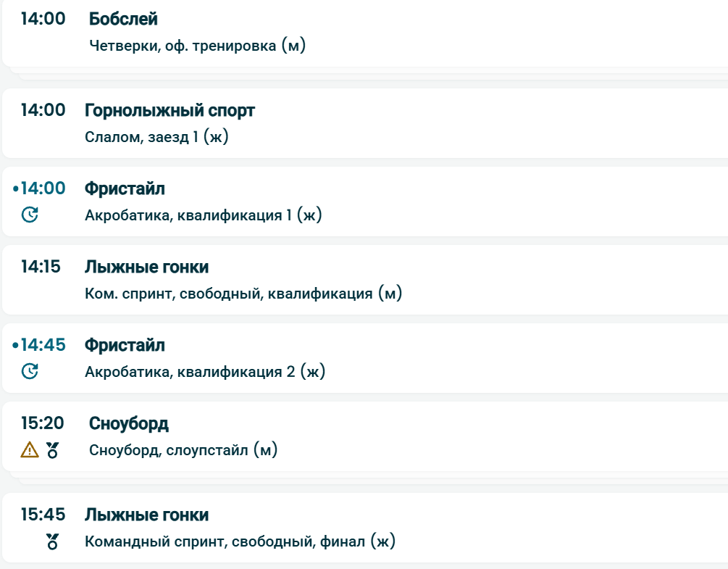Image resolution: width=728 pixels, height=569 pixels.
Task: Open the Горнолыжный спорт event title
Action: [x=170, y=111]
